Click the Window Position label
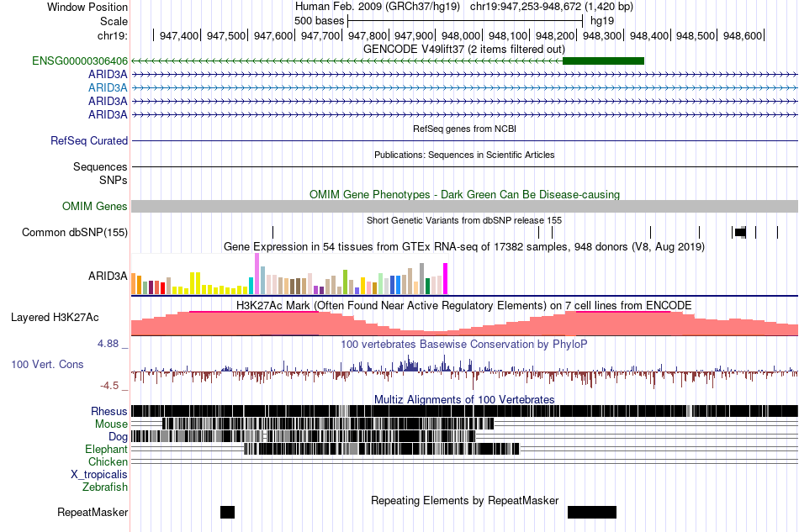 (87, 7)
